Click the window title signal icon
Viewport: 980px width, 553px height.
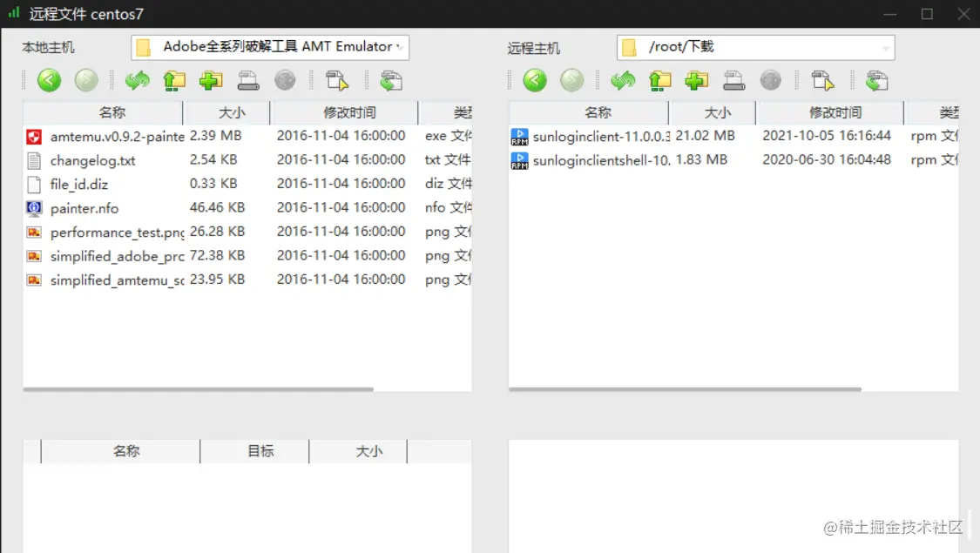tap(14, 12)
